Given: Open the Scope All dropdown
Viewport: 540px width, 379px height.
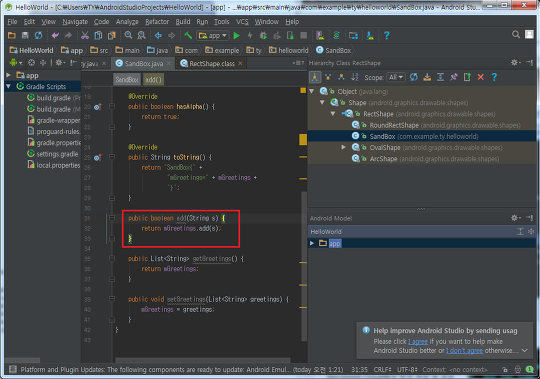Looking at the screenshot, I should tap(396, 77).
